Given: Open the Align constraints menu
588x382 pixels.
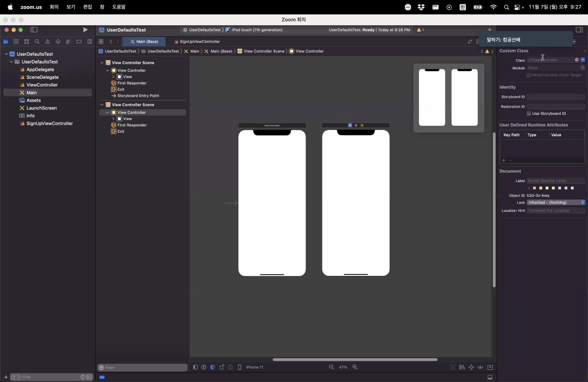Looking at the screenshot, I should click(x=462, y=367).
